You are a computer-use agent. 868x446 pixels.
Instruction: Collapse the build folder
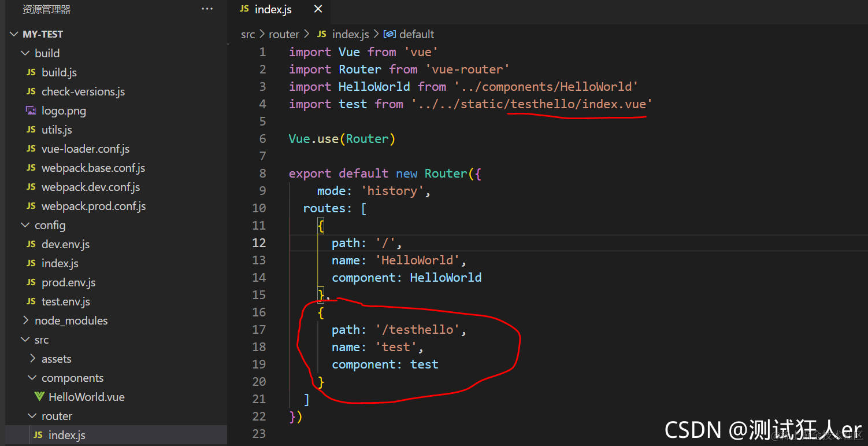tap(25, 53)
